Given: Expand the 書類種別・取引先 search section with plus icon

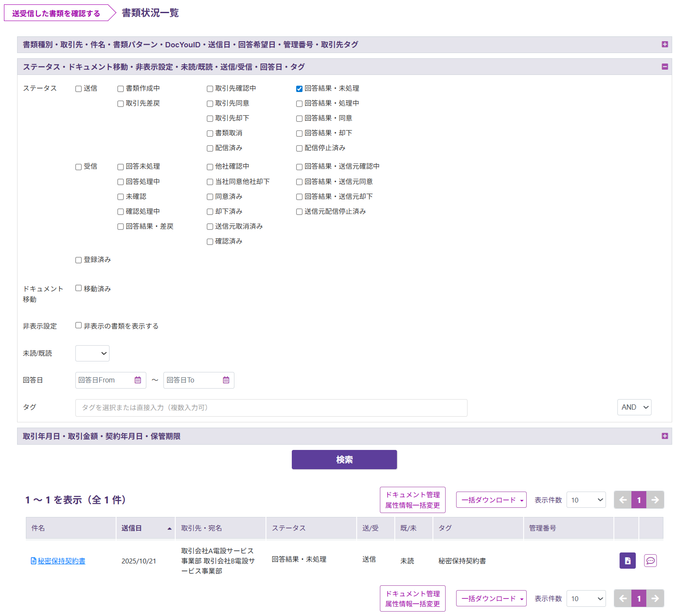Looking at the screenshot, I should click(x=665, y=45).
